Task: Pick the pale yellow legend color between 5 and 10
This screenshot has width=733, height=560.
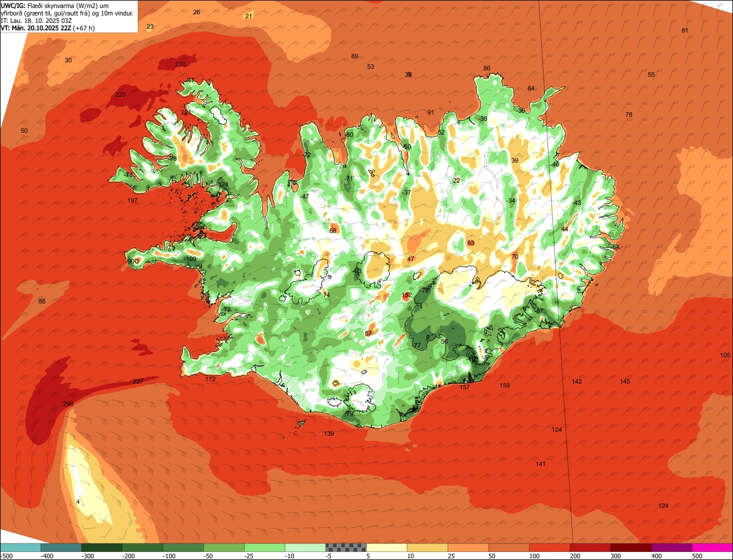Action: (387, 547)
